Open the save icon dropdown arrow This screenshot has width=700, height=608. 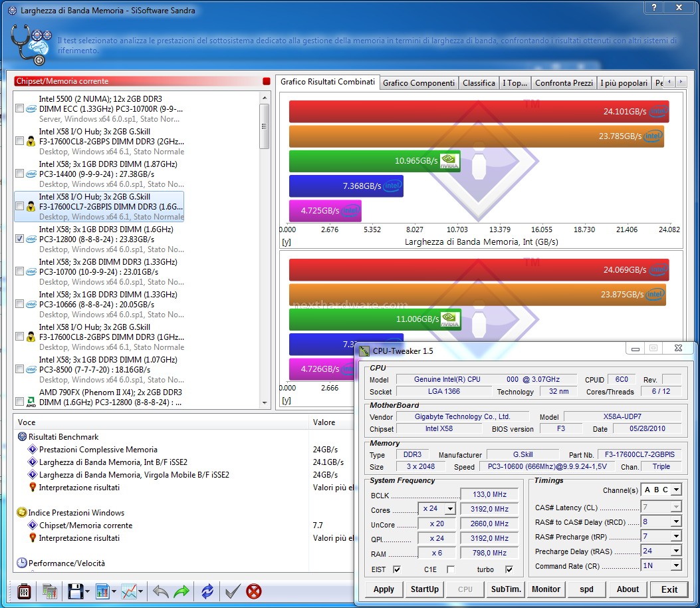click(x=88, y=592)
